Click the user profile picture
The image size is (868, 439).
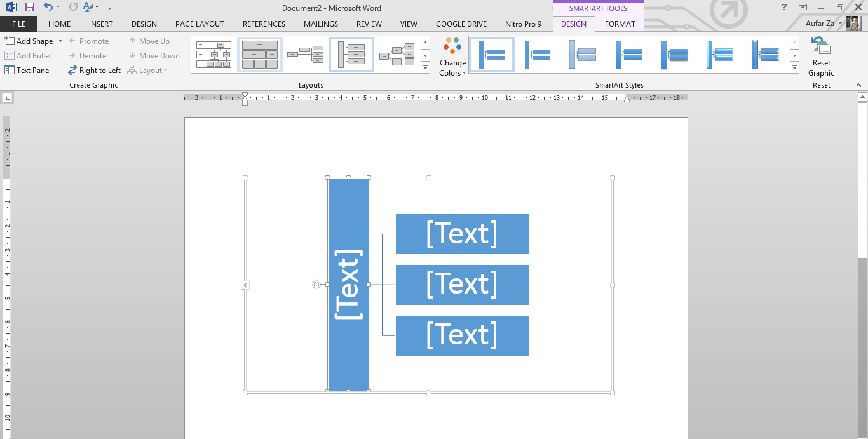[x=853, y=24]
